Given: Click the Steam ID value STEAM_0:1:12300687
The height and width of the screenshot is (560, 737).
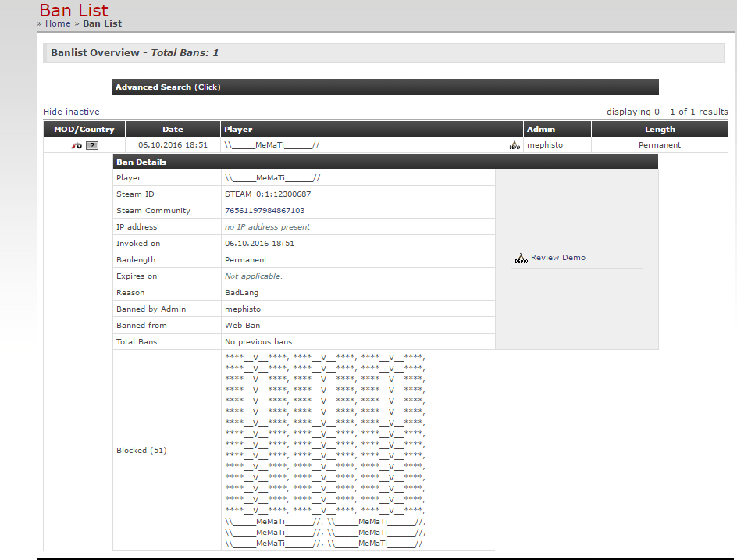Looking at the screenshot, I should [268, 194].
